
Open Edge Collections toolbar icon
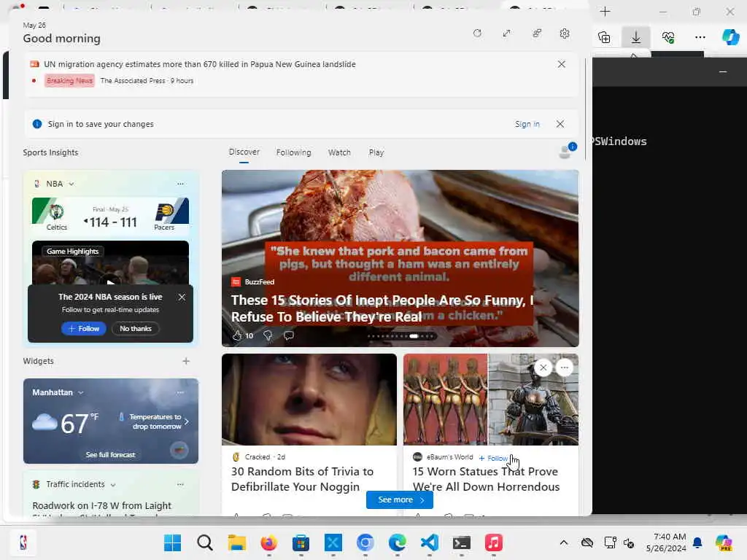[604, 37]
